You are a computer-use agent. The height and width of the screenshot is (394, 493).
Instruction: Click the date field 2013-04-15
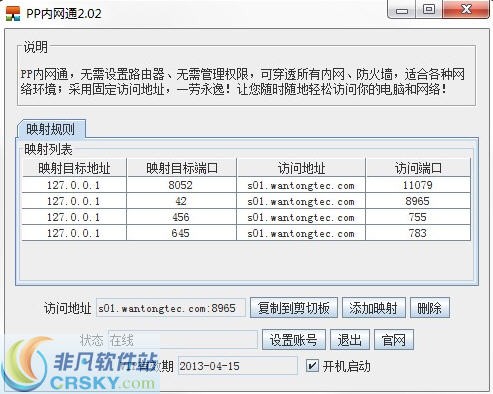(238, 366)
